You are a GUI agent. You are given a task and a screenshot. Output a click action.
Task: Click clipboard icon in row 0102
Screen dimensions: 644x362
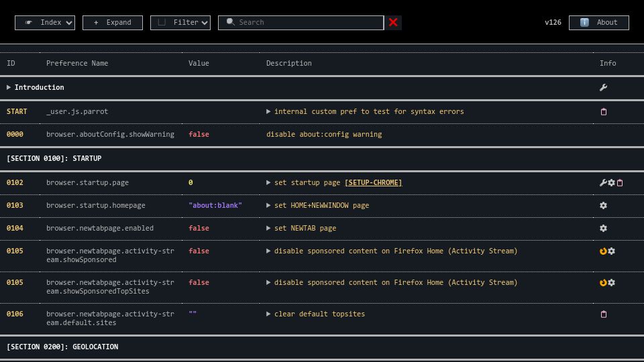click(620, 182)
